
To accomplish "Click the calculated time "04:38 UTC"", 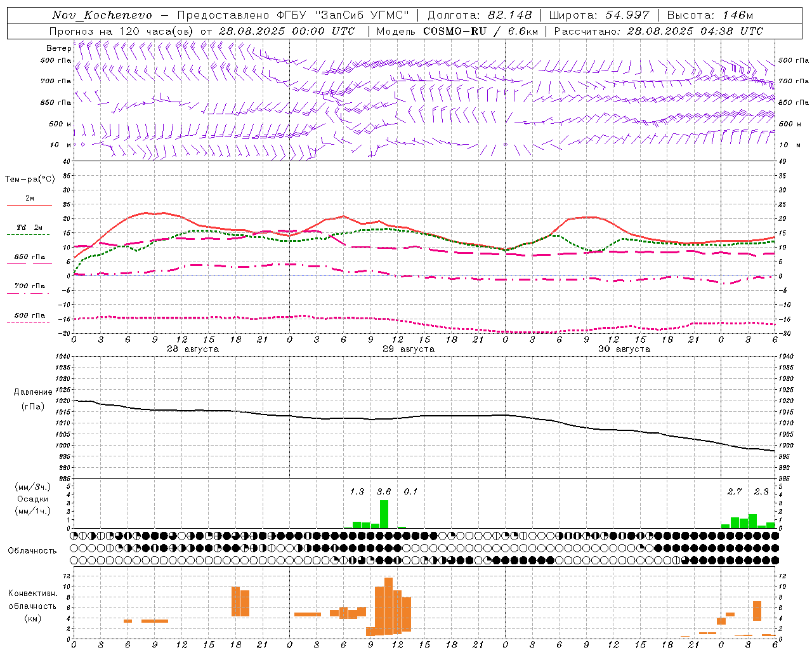I will pyautogui.click(x=731, y=31).
